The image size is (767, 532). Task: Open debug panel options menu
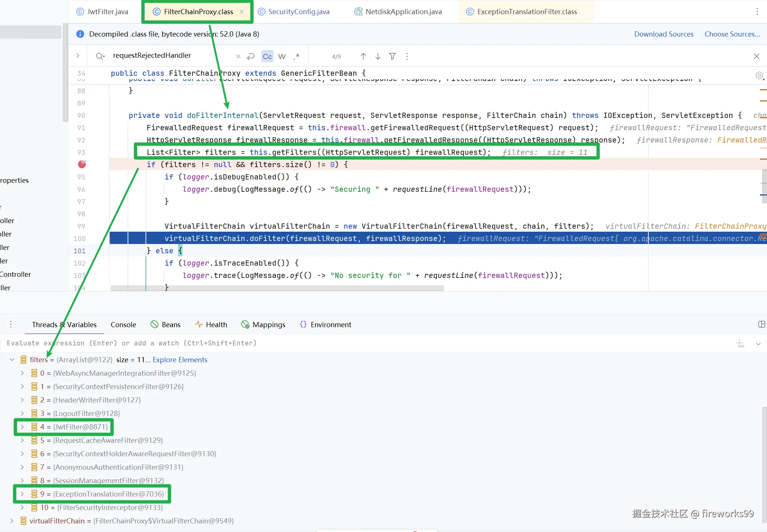[11, 324]
